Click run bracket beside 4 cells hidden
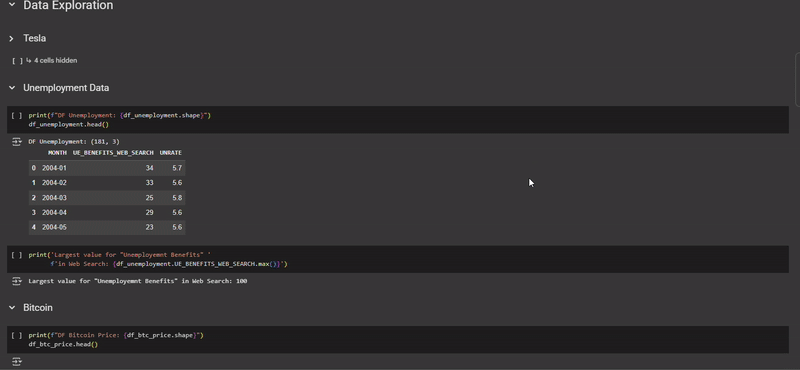800x370 pixels. pos(17,61)
